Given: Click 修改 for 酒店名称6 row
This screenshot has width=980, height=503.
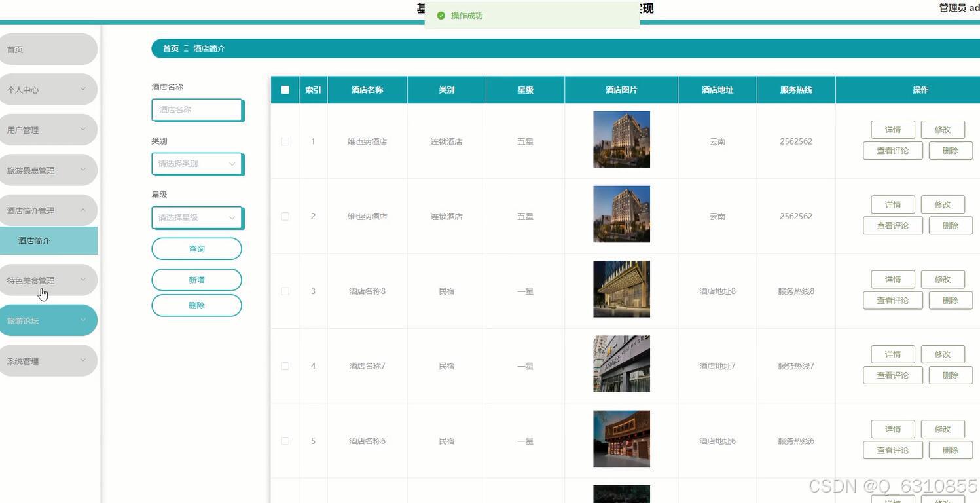Looking at the screenshot, I should [943, 429].
